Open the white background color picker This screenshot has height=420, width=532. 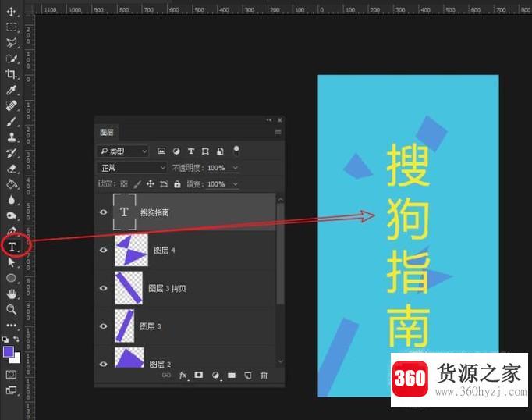click(16, 359)
